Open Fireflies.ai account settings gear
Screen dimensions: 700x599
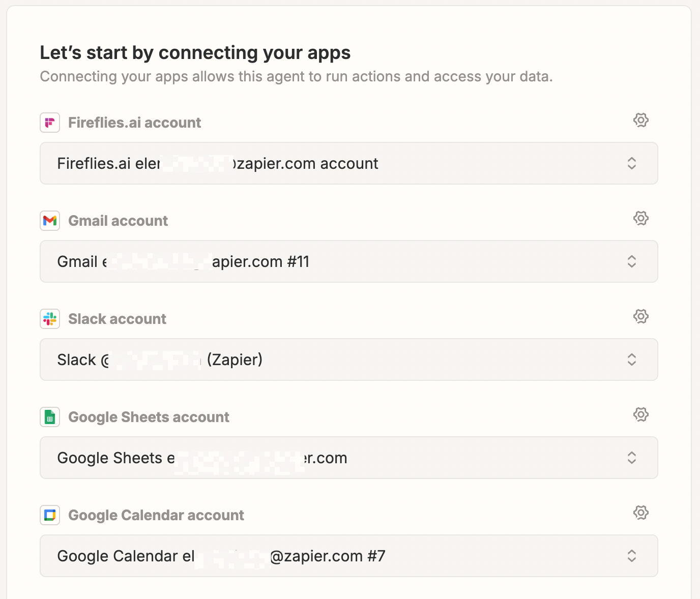[x=640, y=120]
